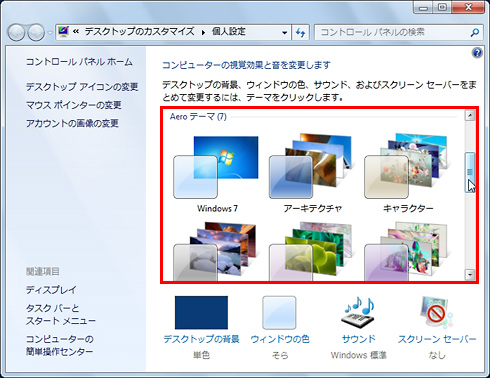The image size is (490, 378).
Task: Click the dark blue desktop background icon
Action: [201, 312]
